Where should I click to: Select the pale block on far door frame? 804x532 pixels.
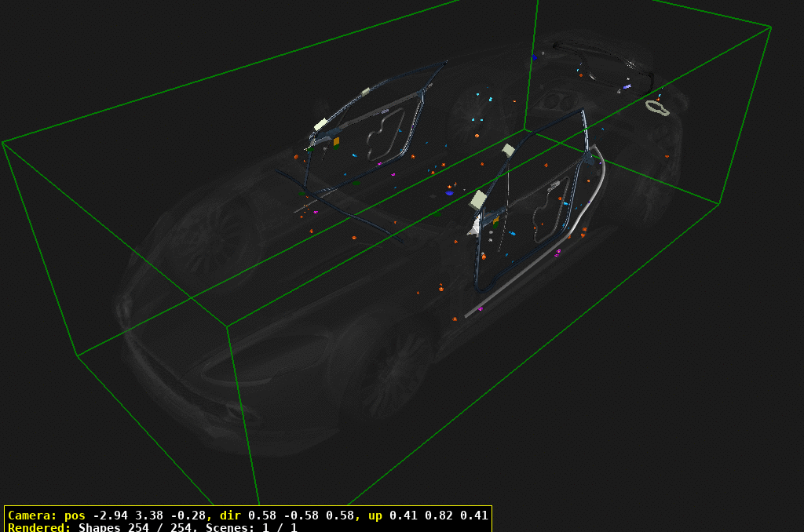[320, 124]
